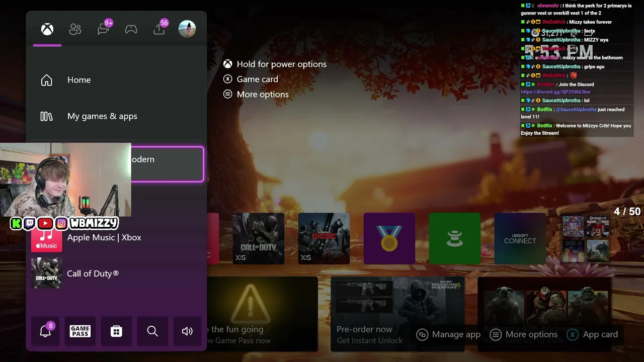Image resolution: width=644 pixels, height=362 pixels.
Task: Click the Twitch logo in the stream overlay
Action: [30, 223]
